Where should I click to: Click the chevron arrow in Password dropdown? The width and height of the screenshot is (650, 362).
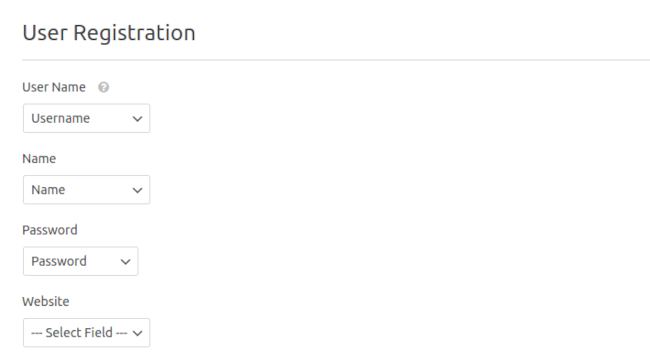[x=125, y=262]
